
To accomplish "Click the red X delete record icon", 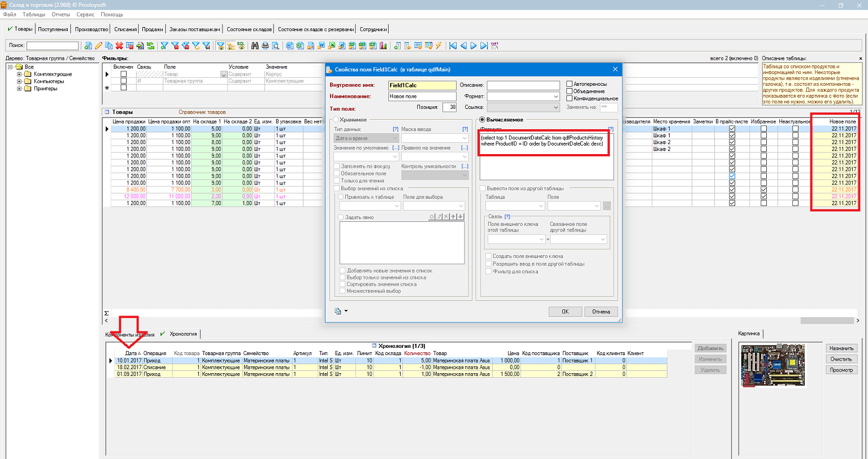I will pyautogui.click(x=119, y=46).
